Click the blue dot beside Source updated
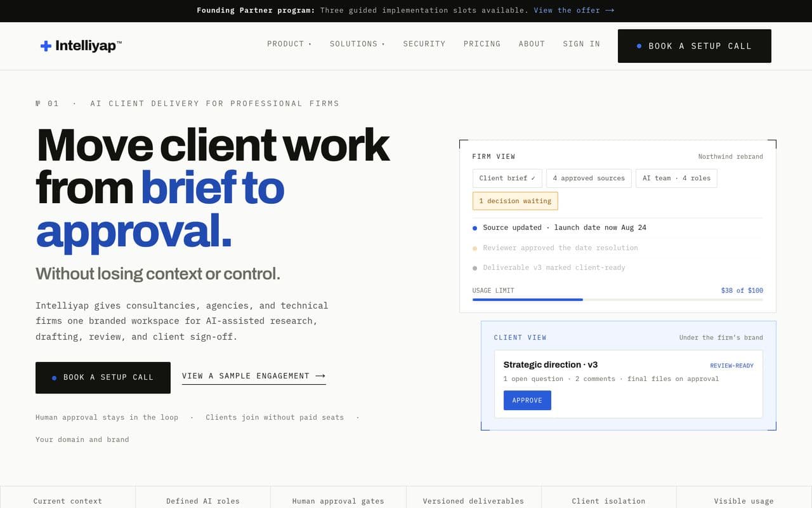Screen dimensions: 812x508 [x=475, y=228]
